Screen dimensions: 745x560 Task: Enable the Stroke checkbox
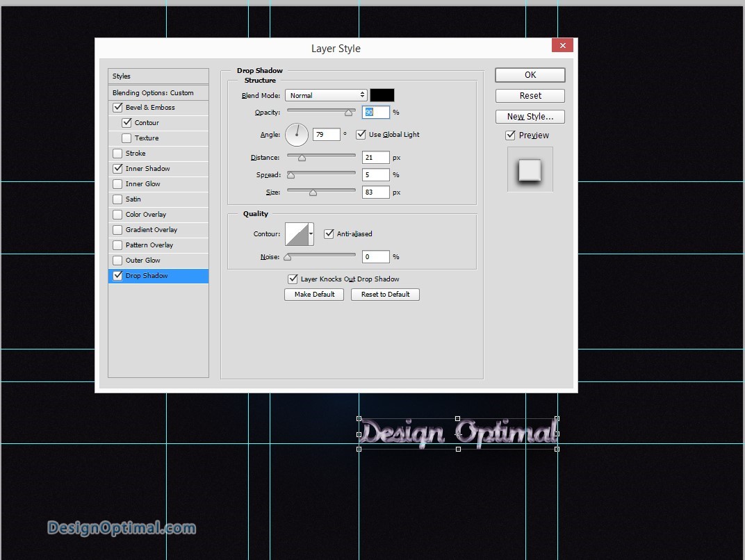tap(117, 154)
